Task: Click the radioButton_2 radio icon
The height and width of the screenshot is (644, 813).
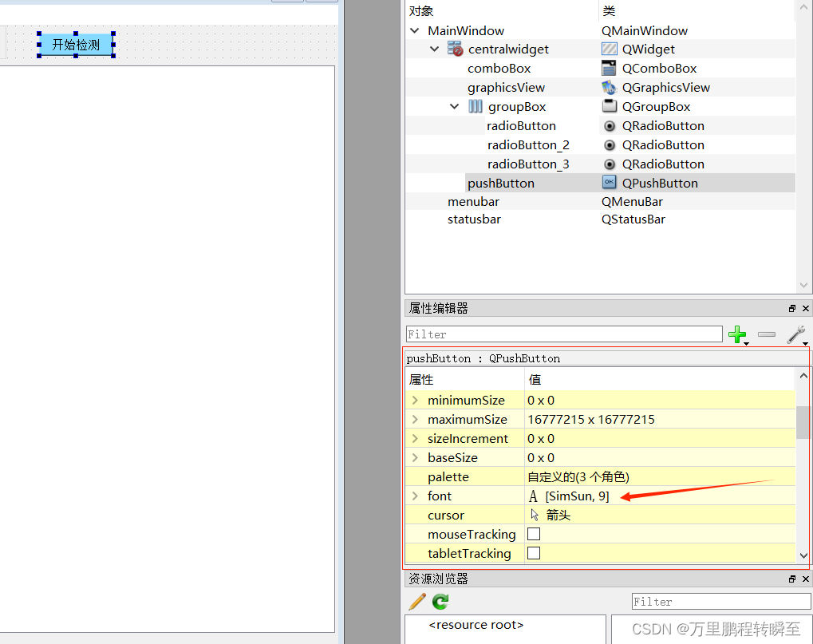Action: point(609,144)
